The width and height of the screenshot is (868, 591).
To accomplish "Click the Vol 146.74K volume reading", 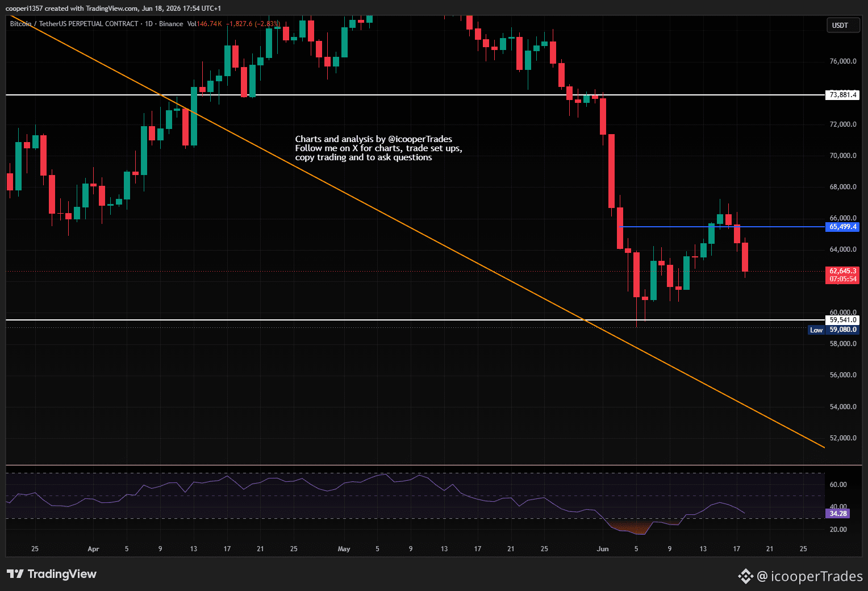I will tap(205, 24).
